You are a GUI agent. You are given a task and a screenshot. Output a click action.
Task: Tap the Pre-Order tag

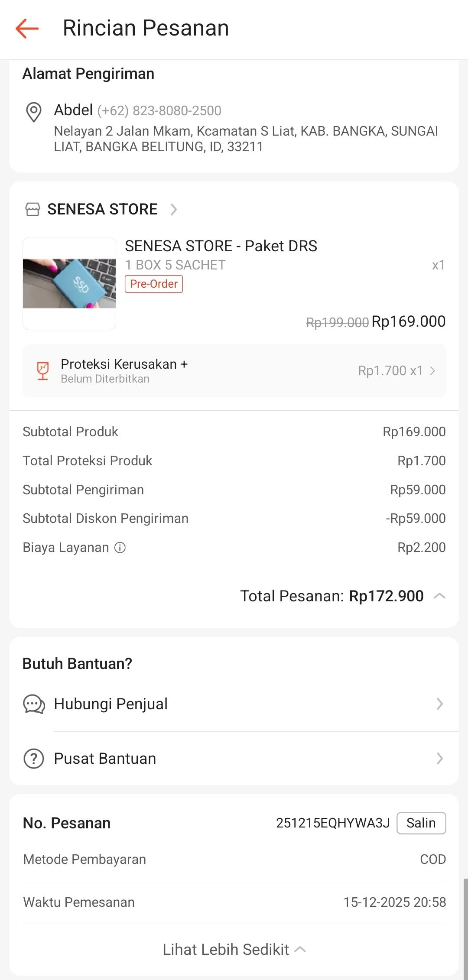(x=154, y=284)
